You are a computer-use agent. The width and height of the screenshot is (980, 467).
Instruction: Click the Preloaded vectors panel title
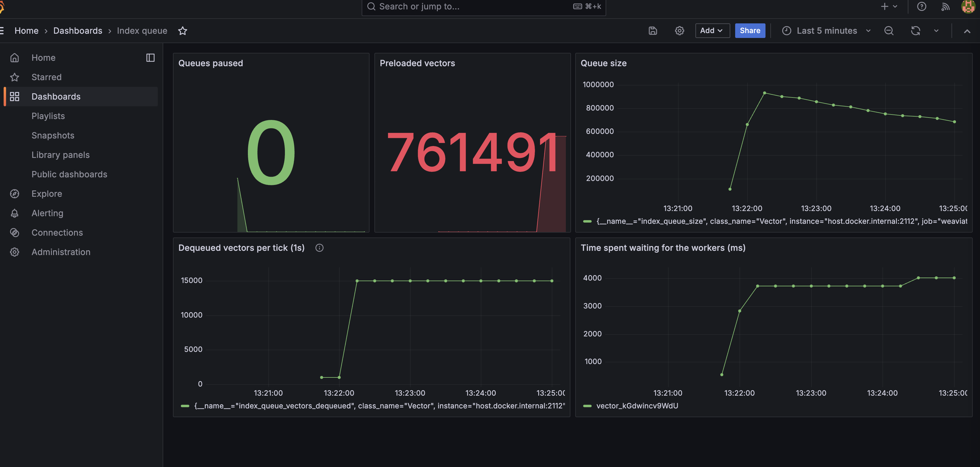[x=417, y=63]
